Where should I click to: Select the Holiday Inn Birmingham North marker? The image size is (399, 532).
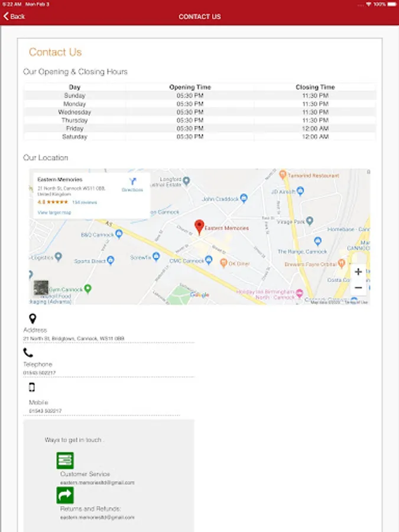[x=299, y=293]
